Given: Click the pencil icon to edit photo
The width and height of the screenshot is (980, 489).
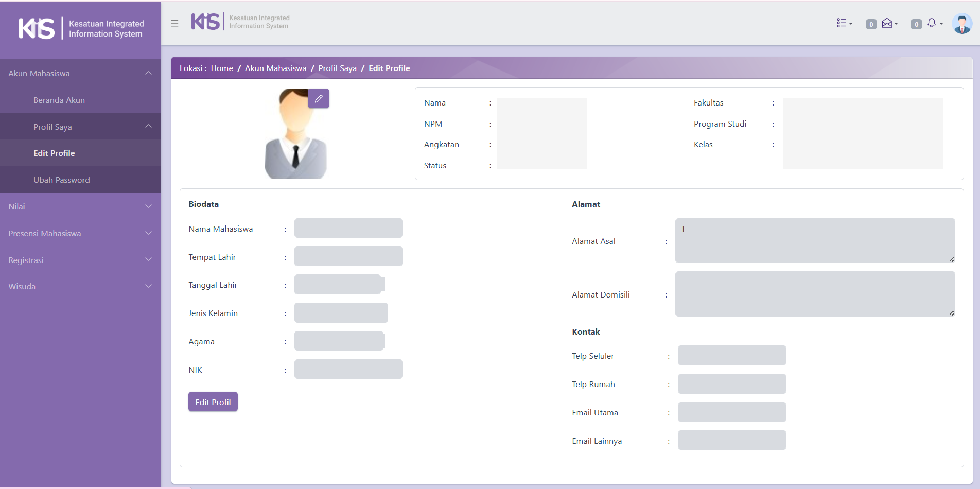Looking at the screenshot, I should click(319, 98).
